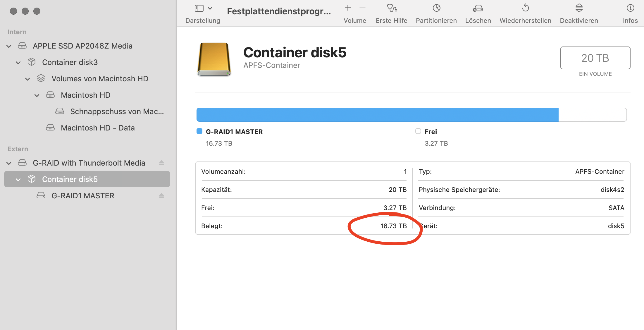Collapse Volumes von Macintosh HD group
Viewport: 644px width, 330px height.
point(28,79)
